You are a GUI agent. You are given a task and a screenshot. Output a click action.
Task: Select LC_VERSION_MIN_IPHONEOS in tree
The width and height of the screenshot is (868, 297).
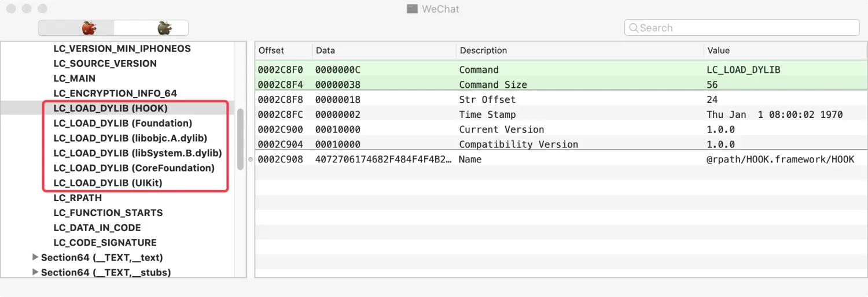point(122,49)
